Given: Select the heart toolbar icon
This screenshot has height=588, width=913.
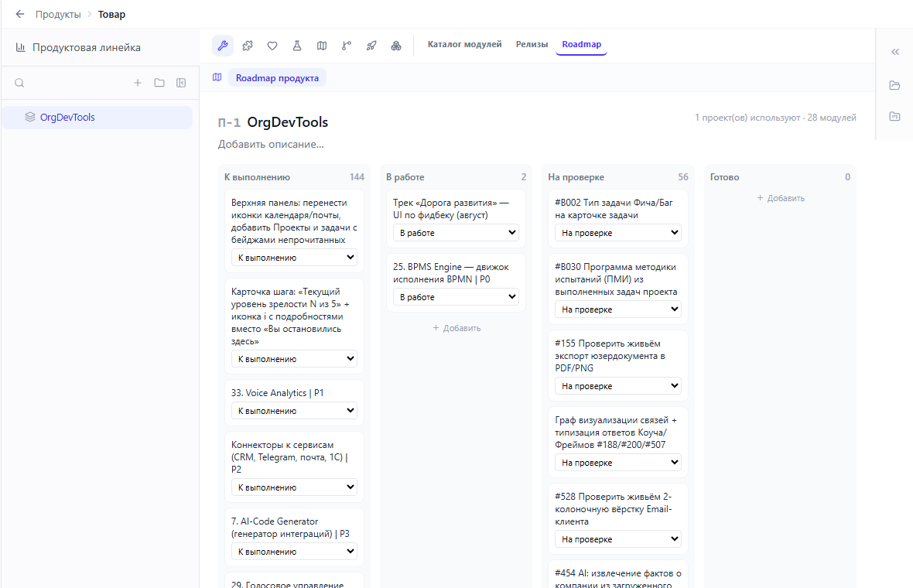Looking at the screenshot, I should pyautogui.click(x=272, y=46).
